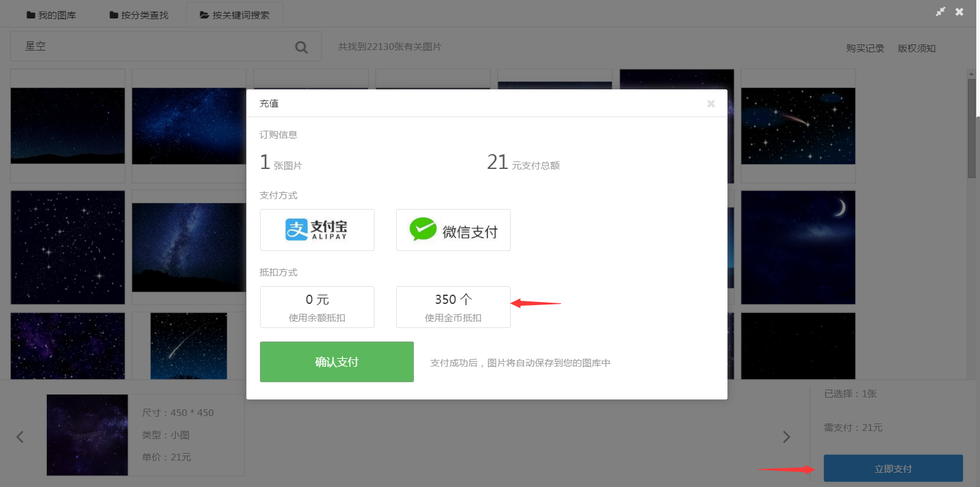The height and width of the screenshot is (487, 980).
Task: Click the blue 立即支付 button
Action: tap(893, 469)
